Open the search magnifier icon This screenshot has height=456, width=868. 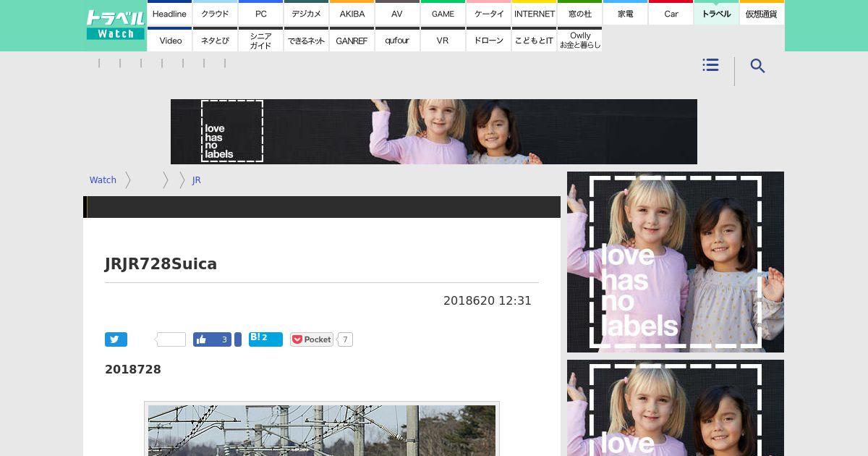click(757, 66)
